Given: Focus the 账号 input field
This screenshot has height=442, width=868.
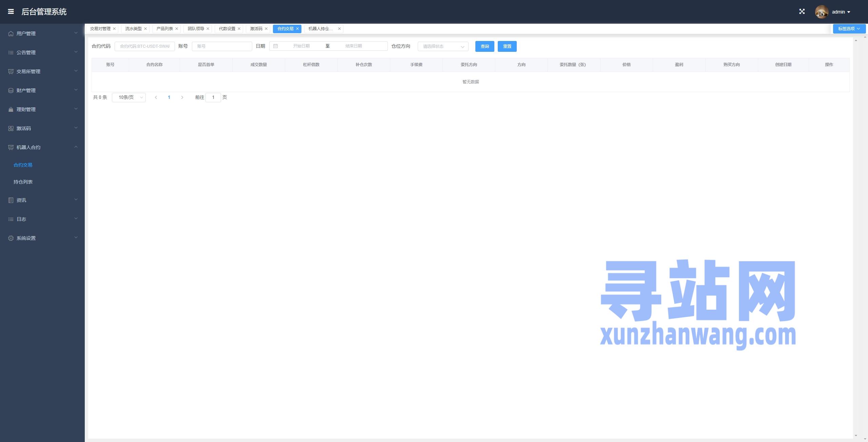Looking at the screenshot, I should coord(222,46).
